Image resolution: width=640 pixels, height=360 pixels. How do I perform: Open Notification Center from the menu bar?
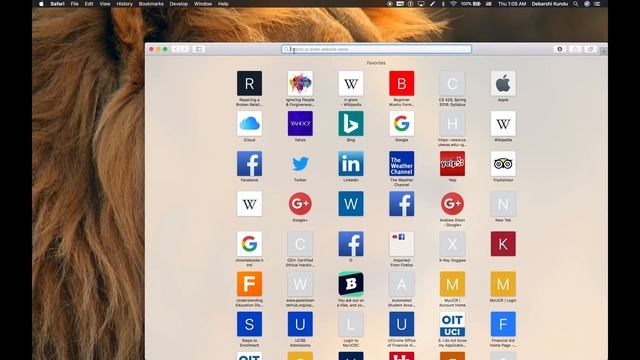(597, 4)
